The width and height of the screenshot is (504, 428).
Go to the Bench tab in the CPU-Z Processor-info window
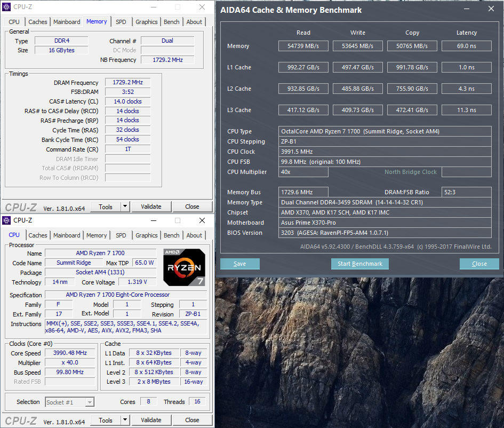[x=172, y=235]
